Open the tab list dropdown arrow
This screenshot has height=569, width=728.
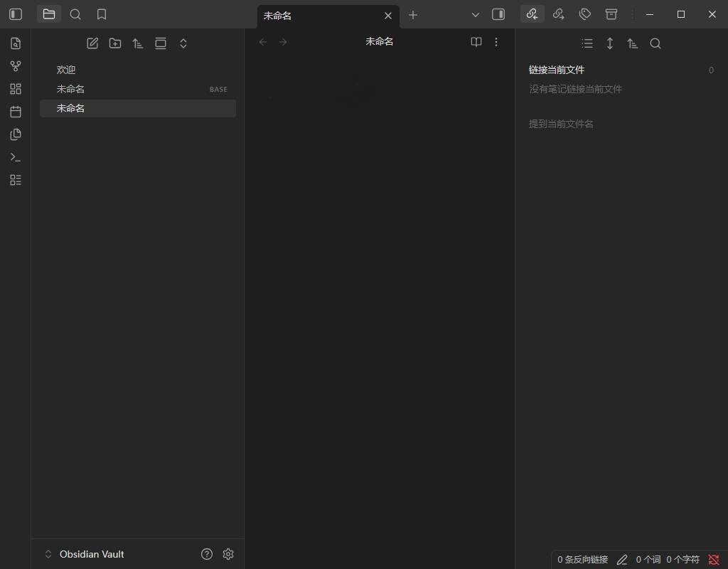pos(476,14)
